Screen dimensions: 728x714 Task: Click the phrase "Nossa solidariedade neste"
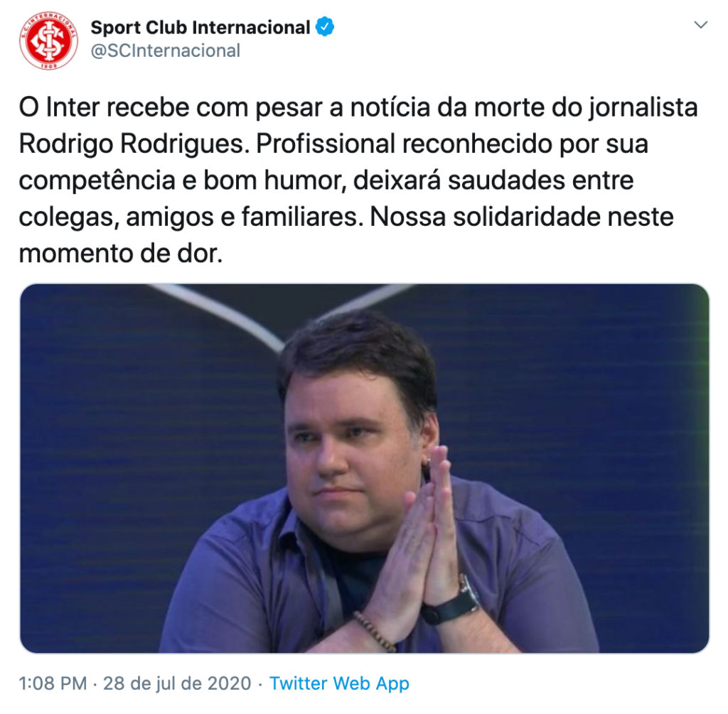click(x=521, y=217)
